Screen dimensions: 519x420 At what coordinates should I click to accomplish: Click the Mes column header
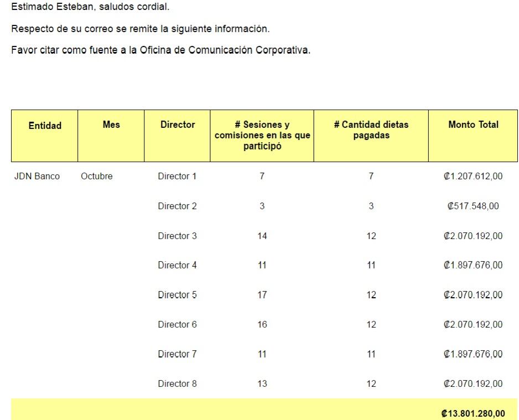tap(111, 125)
